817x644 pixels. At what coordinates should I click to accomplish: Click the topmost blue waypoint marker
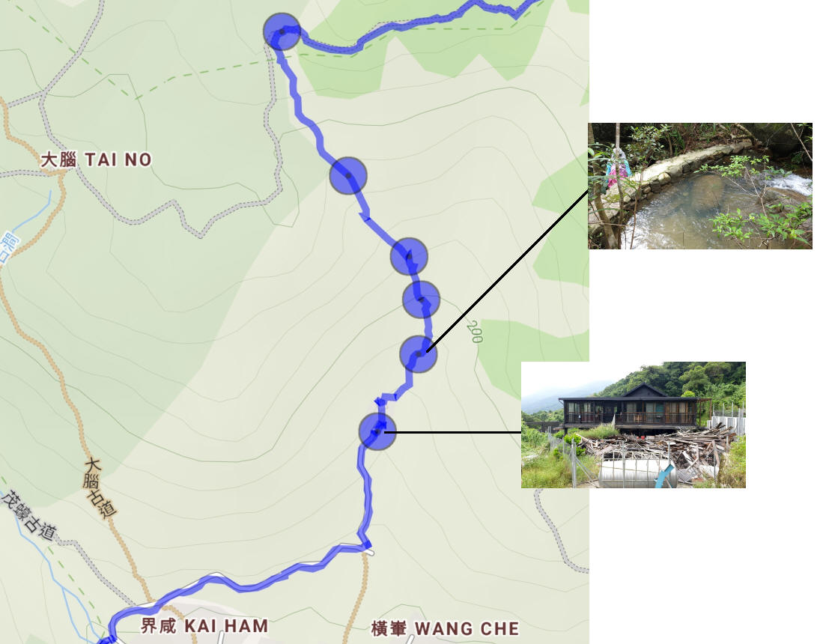282,31
